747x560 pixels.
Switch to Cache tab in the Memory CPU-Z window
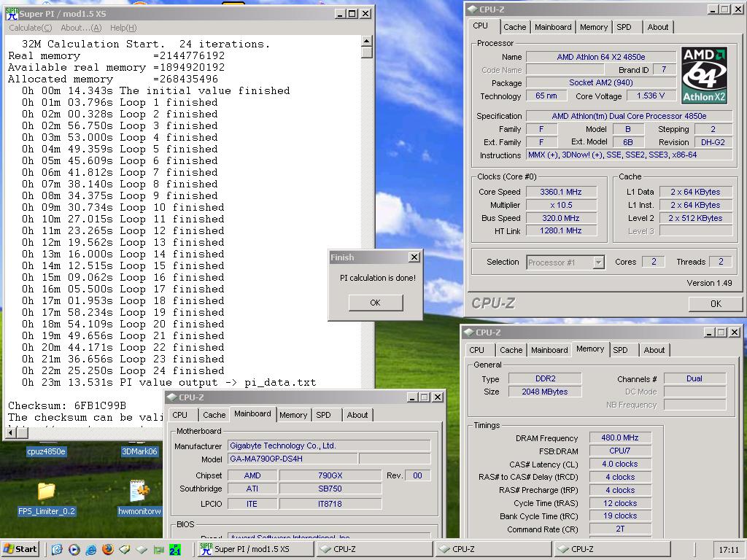[x=511, y=350]
